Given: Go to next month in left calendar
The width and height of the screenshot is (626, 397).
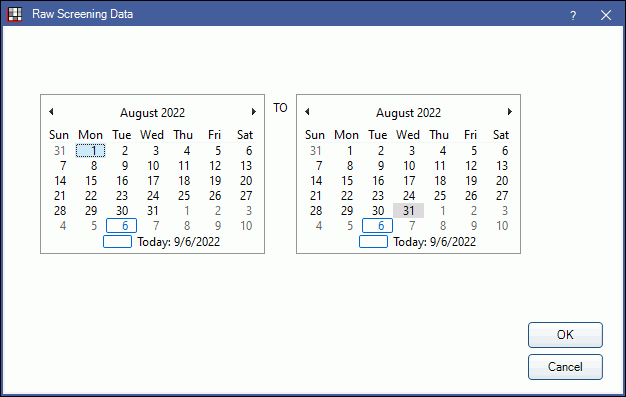Looking at the screenshot, I should point(254,112).
